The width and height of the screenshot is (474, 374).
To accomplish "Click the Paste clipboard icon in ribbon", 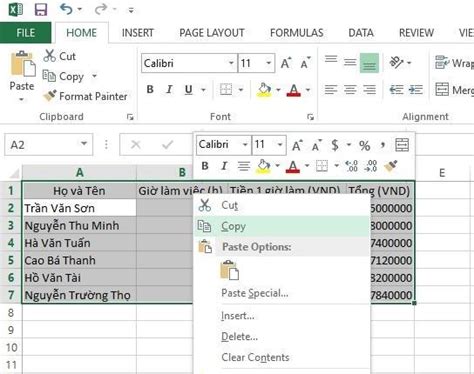I will point(22,64).
